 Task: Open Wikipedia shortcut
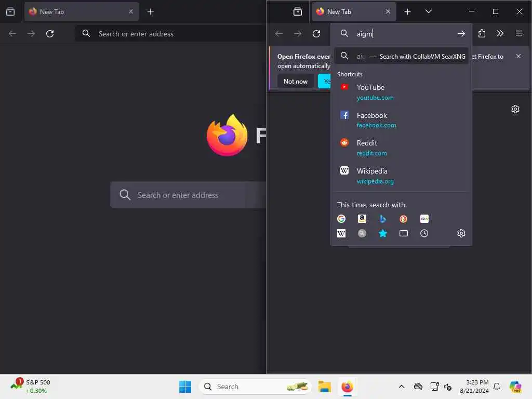pyautogui.click(x=402, y=176)
